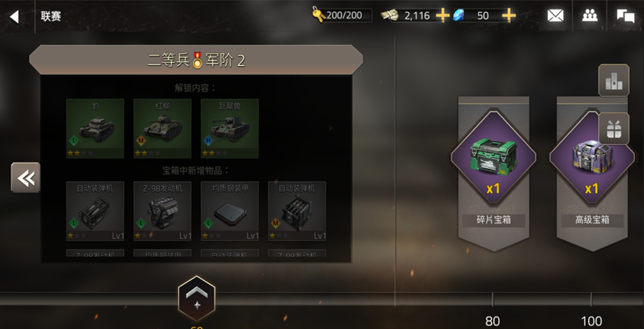Click the 80 point progress marker
644x329 pixels.
tap(492, 321)
